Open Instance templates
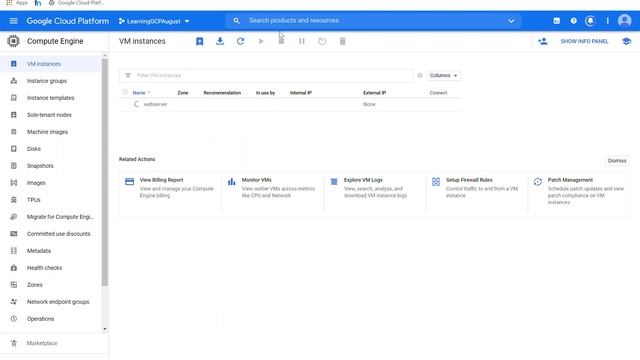The width and height of the screenshot is (640, 360). tap(51, 98)
